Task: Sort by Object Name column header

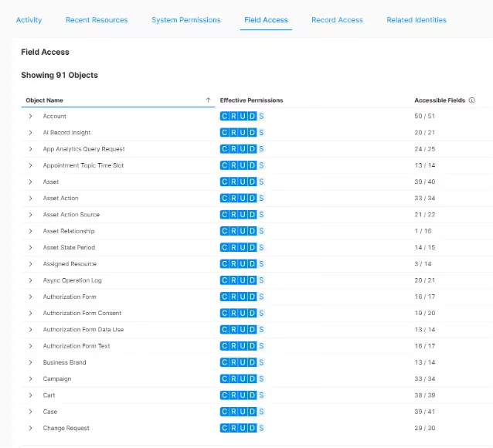Action: pyautogui.click(x=44, y=100)
